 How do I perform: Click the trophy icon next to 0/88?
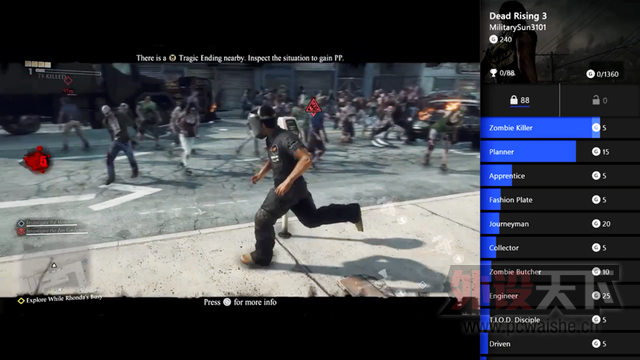pos(493,73)
